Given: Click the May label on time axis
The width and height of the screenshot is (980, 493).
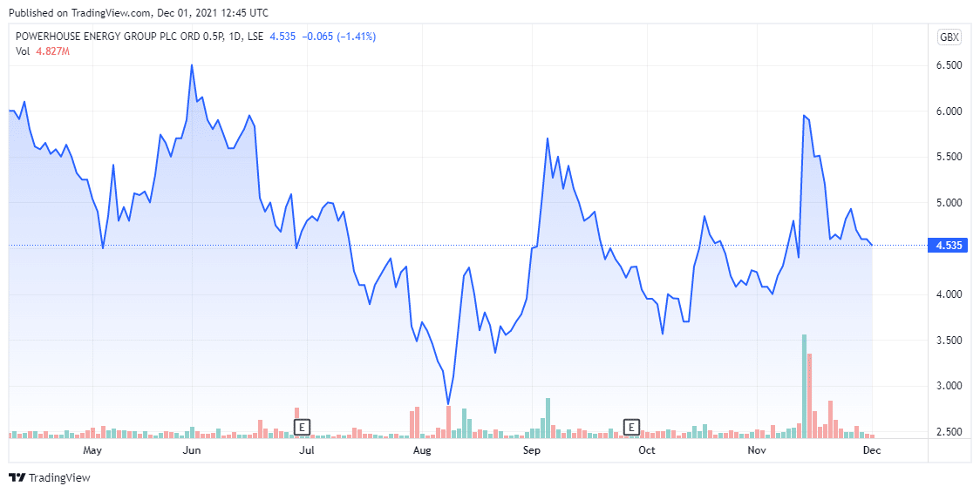Looking at the screenshot, I should pyautogui.click(x=92, y=449).
